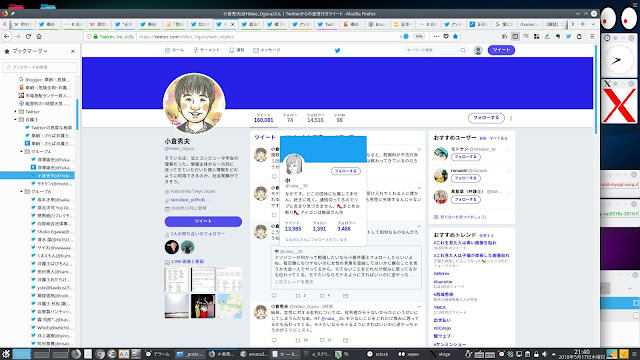Follow the second recommended user
The width and height of the screenshot is (640, 360).
click(466, 178)
